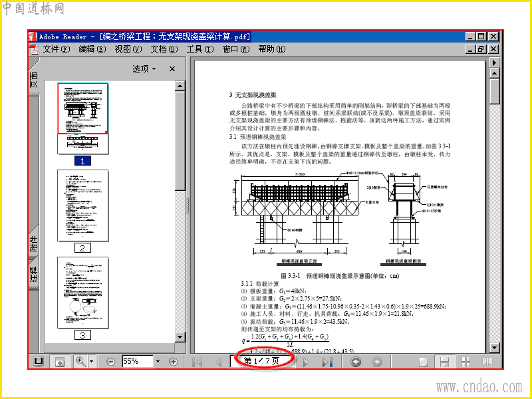Go to previous view round arrow

click(356, 362)
